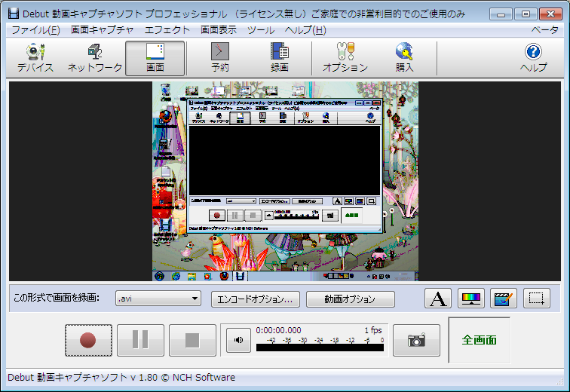The image size is (570, 392).
Task: Select the デバイス webcam source
Action: [x=35, y=58]
